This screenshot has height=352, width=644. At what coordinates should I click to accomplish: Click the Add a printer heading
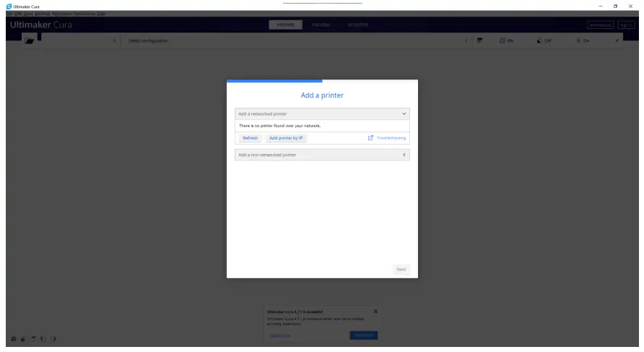coord(322,95)
